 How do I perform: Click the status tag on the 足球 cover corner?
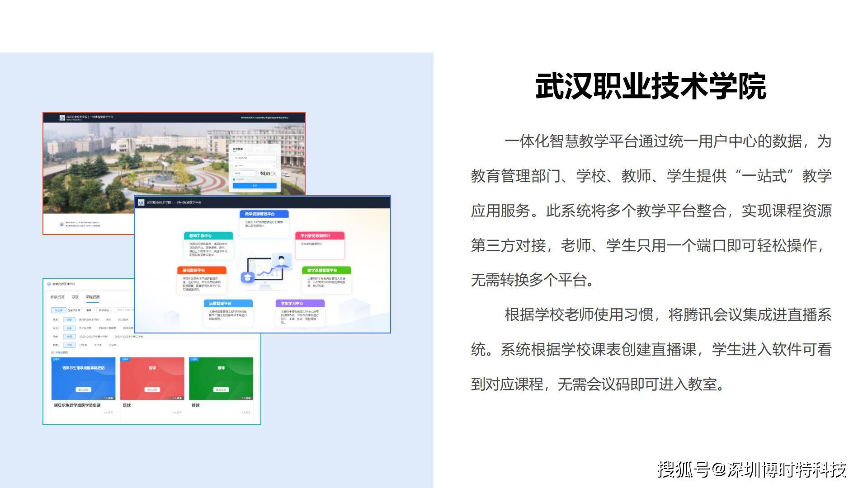click(x=125, y=360)
